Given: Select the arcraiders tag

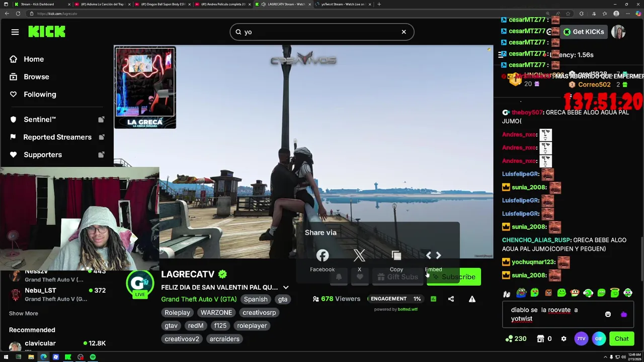Looking at the screenshot, I should click(x=224, y=339).
